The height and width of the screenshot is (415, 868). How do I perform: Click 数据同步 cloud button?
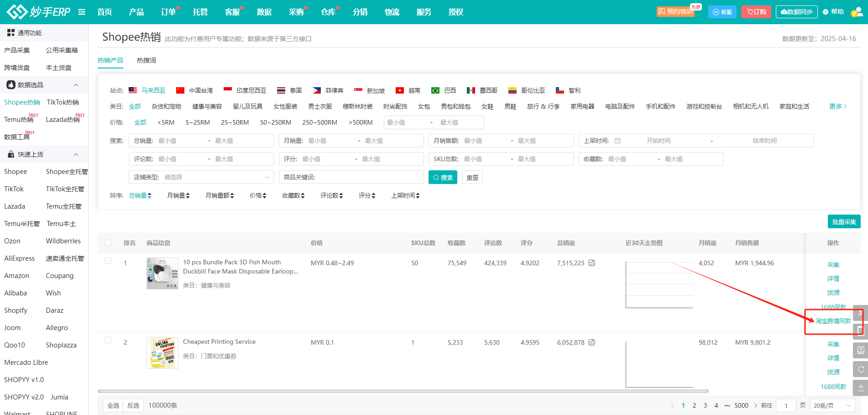tap(797, 12)
